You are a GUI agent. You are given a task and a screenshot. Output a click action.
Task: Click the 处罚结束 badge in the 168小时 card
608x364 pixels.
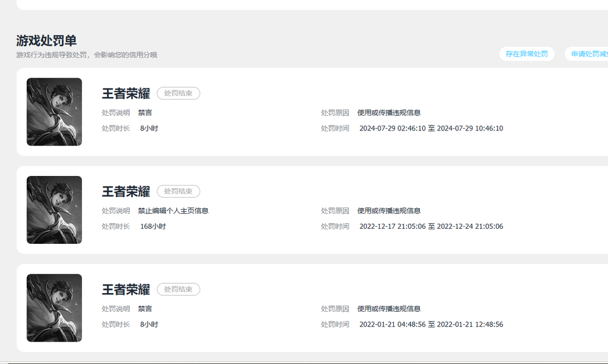[178, 191]
